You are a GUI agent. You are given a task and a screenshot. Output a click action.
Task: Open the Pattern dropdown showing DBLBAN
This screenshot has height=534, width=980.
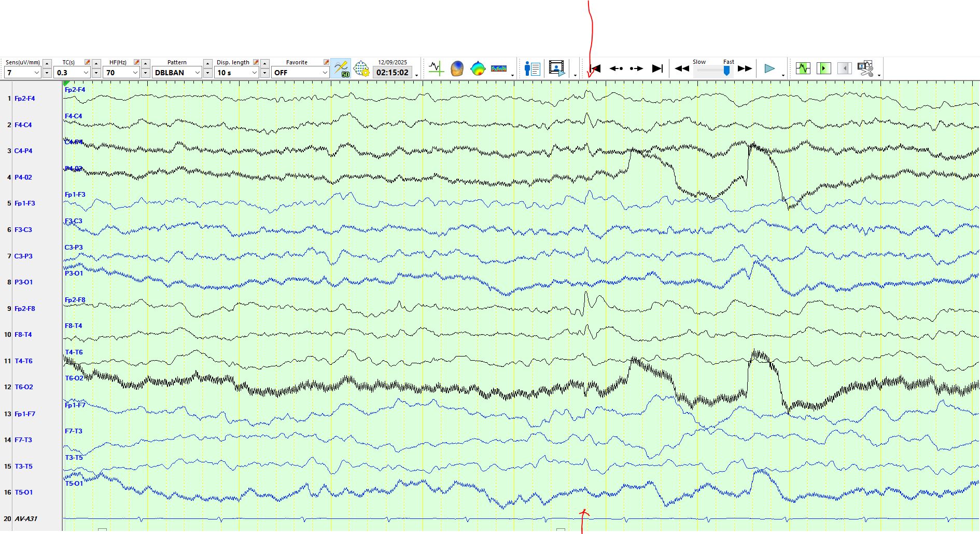click(177, 73)
